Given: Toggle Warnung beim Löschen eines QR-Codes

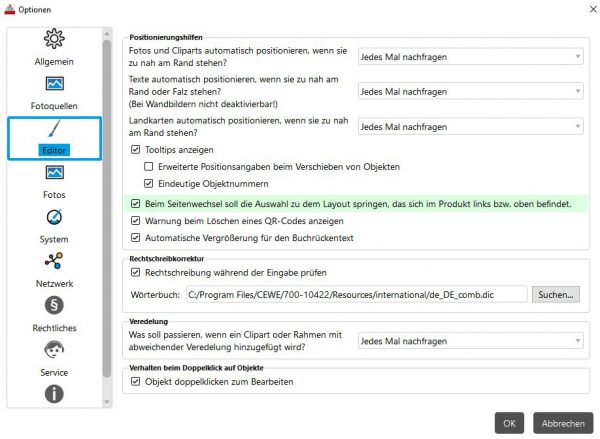Looking at the screenshot, I should 135,221.
